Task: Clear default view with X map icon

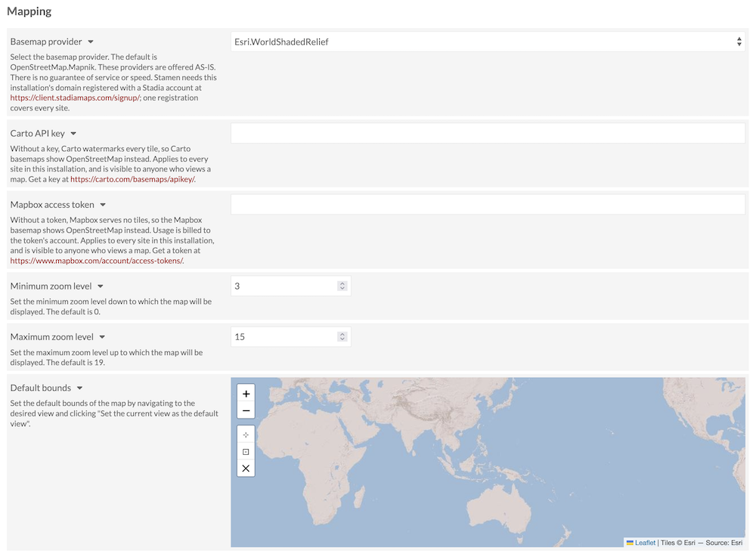Action: click(x=246, y=469)
